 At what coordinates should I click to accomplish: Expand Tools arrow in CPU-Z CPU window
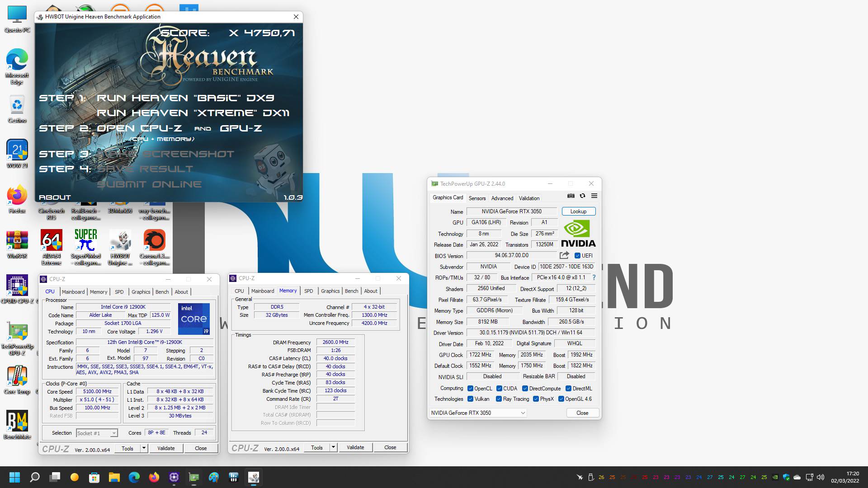coord(144,448)
